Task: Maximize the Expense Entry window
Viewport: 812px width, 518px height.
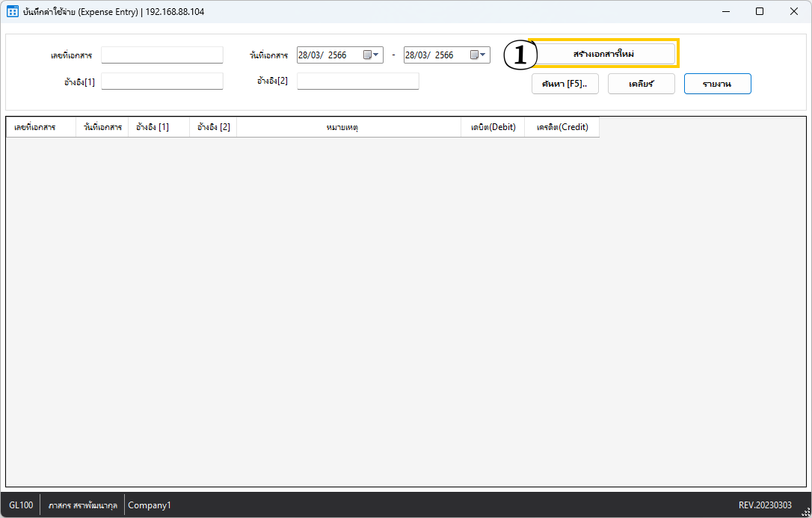Action: coord(760,11)
